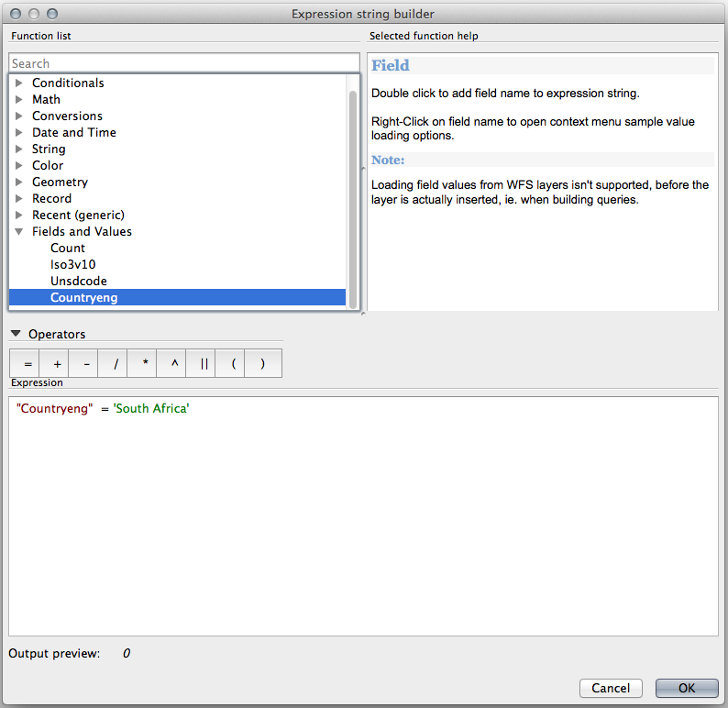728x708 pixels.
Task: Confirm the expression with OK
Action: click(x=687, y=688)
